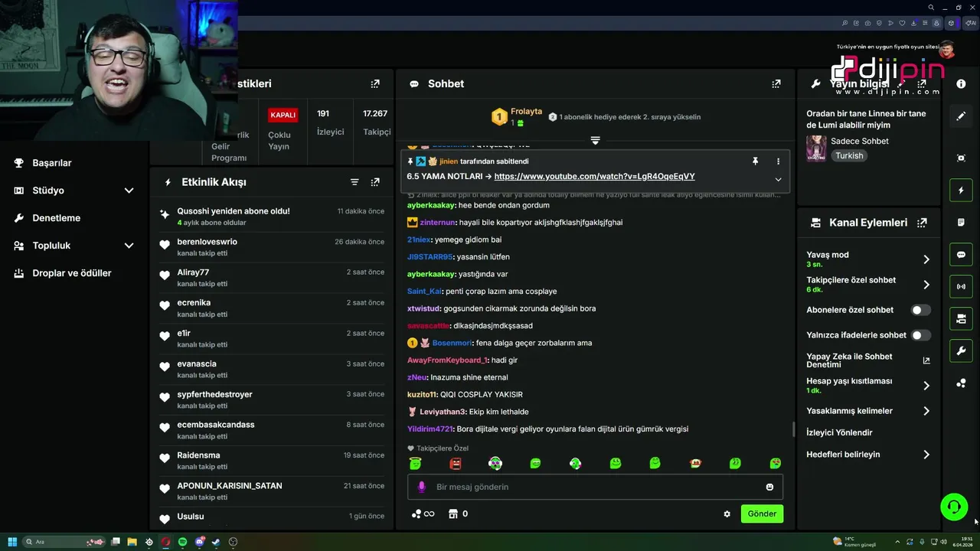The image size is (980, 551).
Task: Expand Hedefleri belirleyin options
Action: [926, 455]
